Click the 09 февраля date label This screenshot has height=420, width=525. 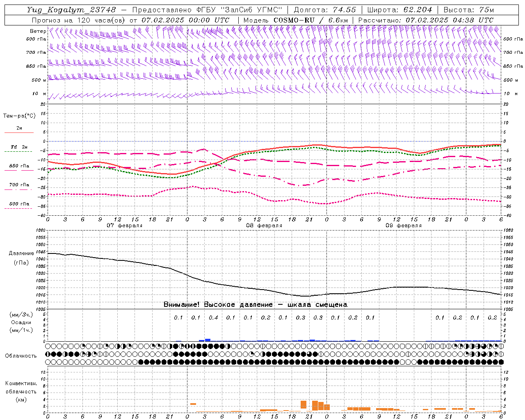click(x=404, y=226)
